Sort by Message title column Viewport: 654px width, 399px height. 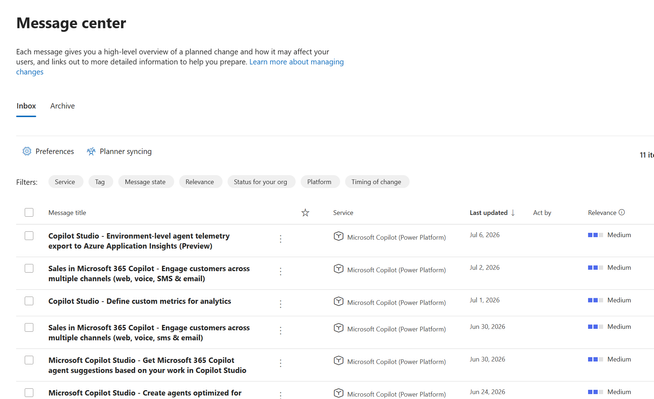click(67, 213)
